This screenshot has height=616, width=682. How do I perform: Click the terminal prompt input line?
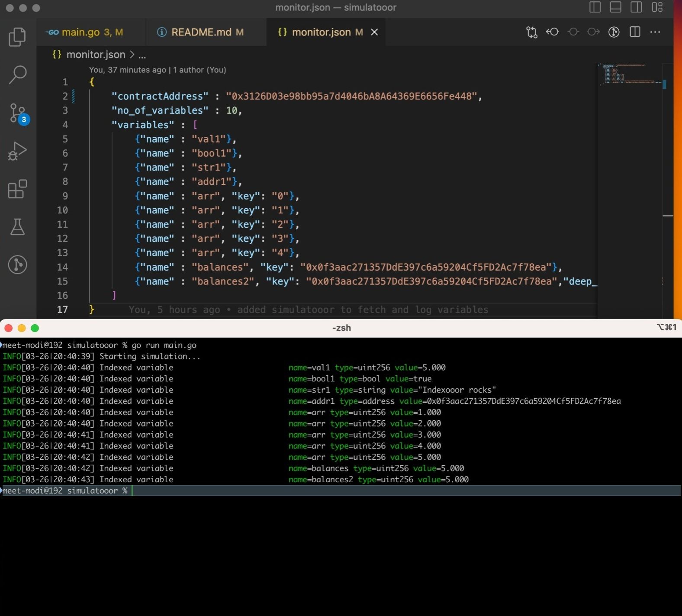pos(341,490)
